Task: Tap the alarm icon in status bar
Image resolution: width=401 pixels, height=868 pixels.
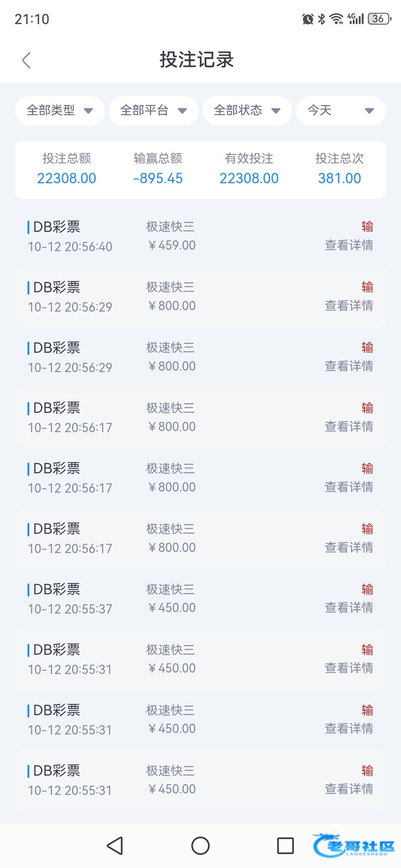Action: click(308, 19)
